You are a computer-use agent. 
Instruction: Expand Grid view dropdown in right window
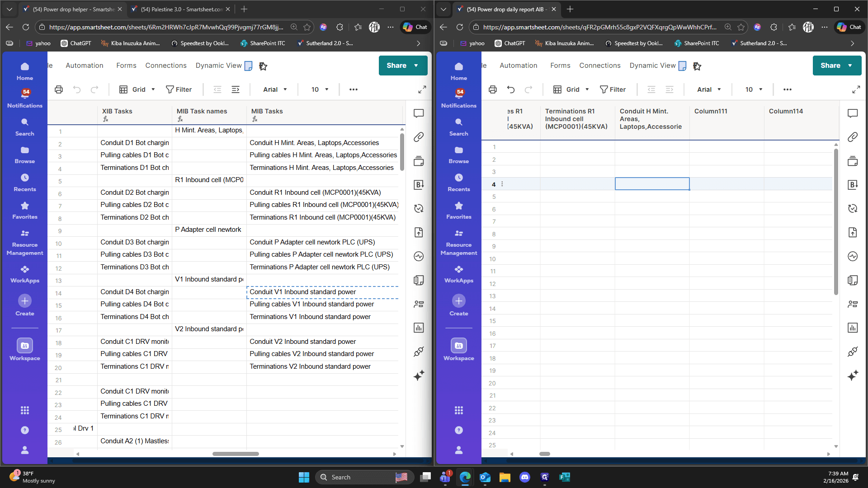point(571,89)
